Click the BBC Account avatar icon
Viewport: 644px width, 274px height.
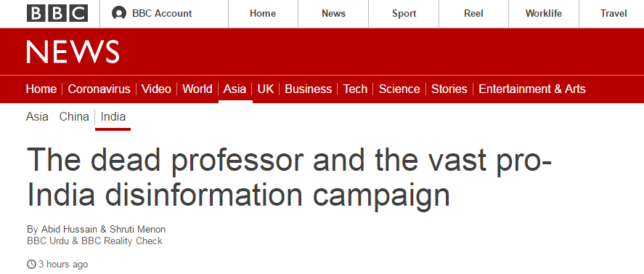tap(118, 13)
